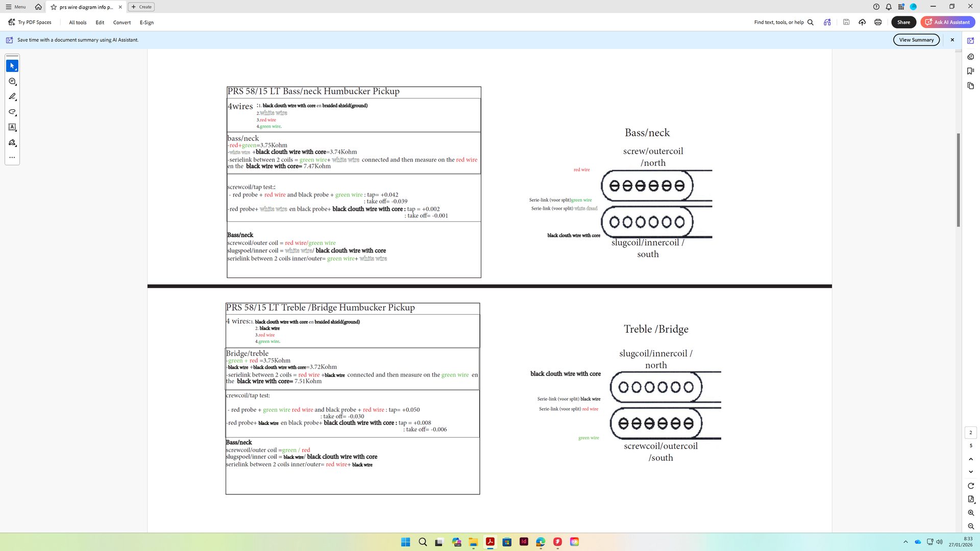Click the View Summary button

point(916,40)
